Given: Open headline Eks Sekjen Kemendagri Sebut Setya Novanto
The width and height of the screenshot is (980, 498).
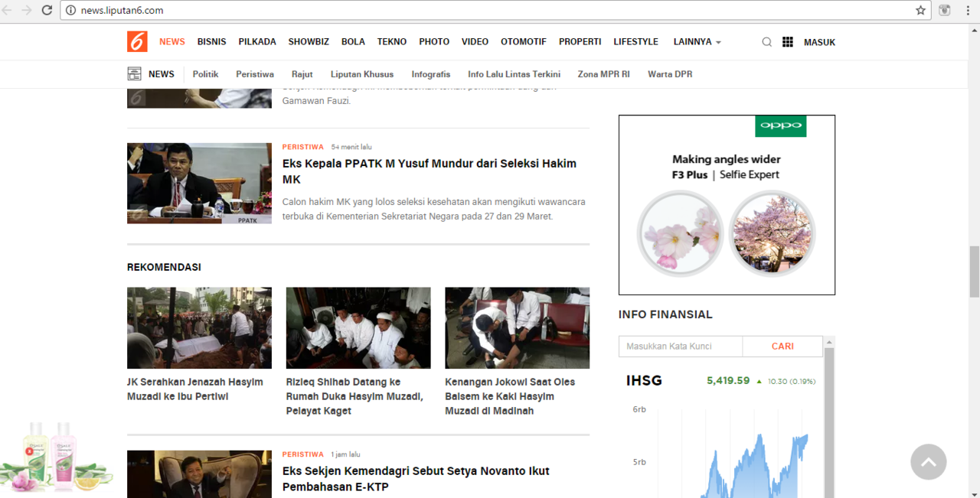Looking at the screenshot, I should 416,479.
